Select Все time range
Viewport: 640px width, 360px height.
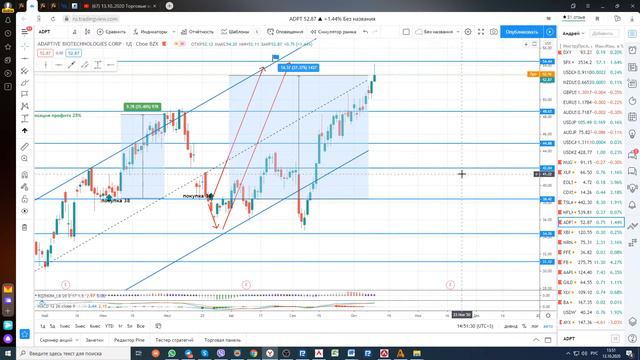[140, 326]
